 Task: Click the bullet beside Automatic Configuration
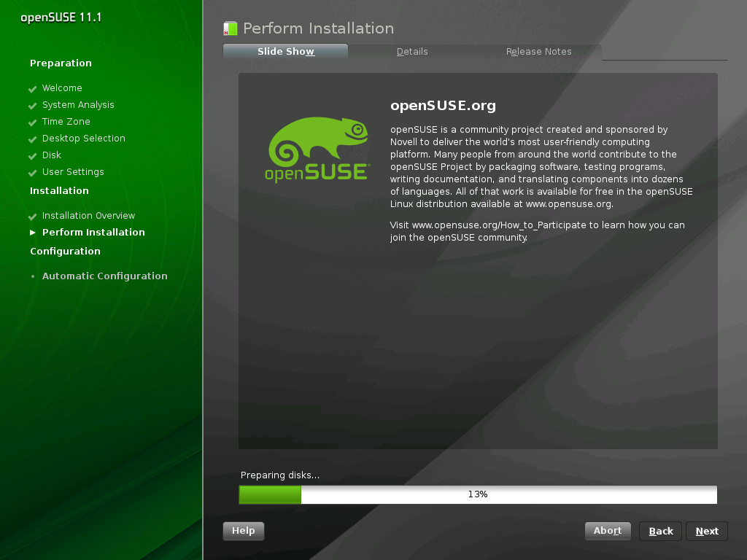pyautogui.click(x=32, y=276)
